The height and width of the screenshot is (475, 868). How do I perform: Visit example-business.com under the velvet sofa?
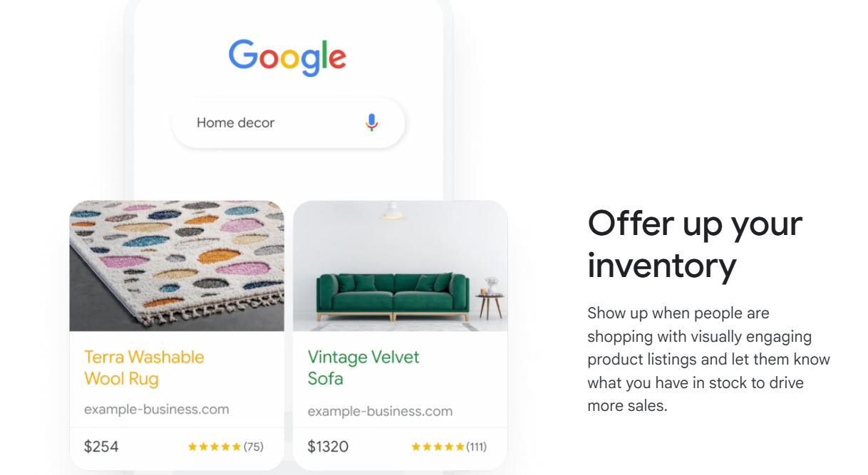coord(380,411)
